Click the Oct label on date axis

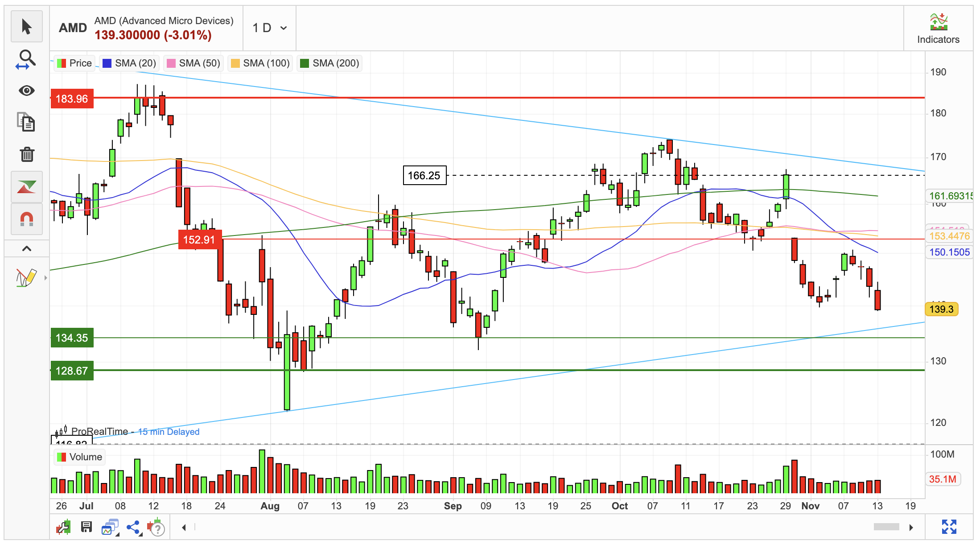tap(619, 506)
